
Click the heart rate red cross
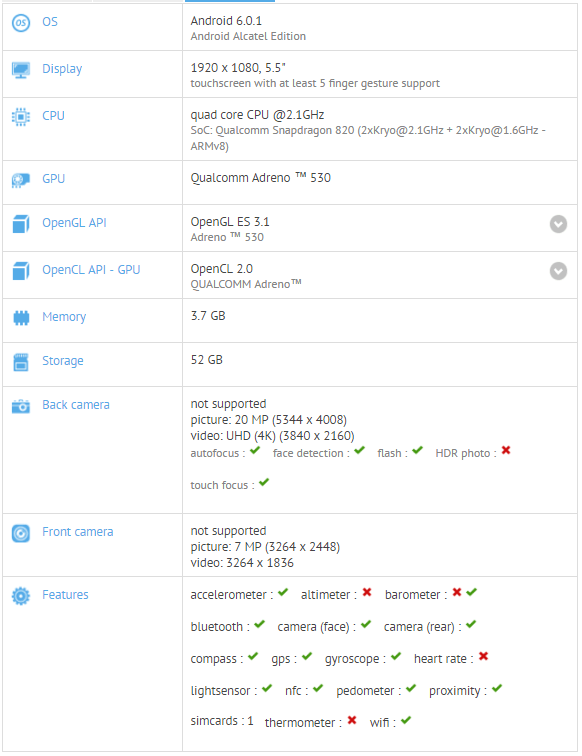click(x=484, y=656)
